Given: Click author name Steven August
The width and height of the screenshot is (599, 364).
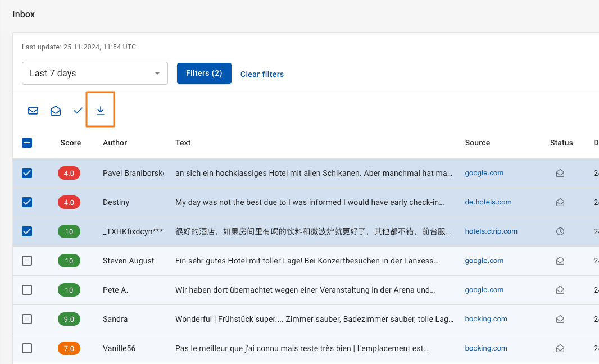Looking at the screenshot, I should (x=128, y=261).
